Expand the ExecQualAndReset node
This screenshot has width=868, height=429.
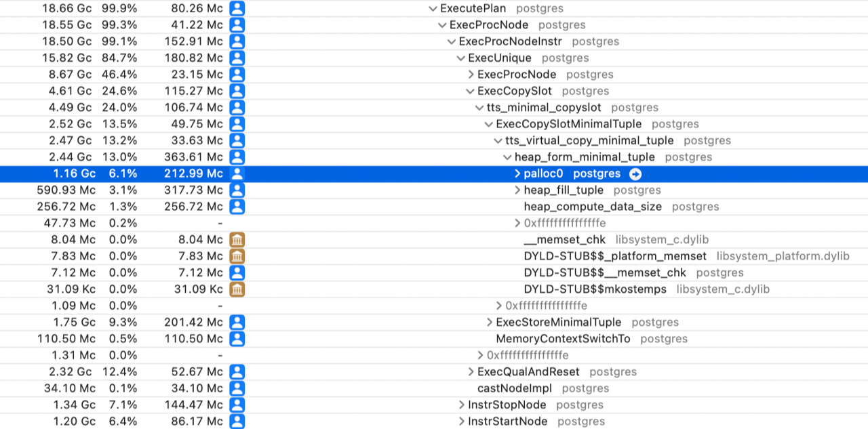coord(471,372)
